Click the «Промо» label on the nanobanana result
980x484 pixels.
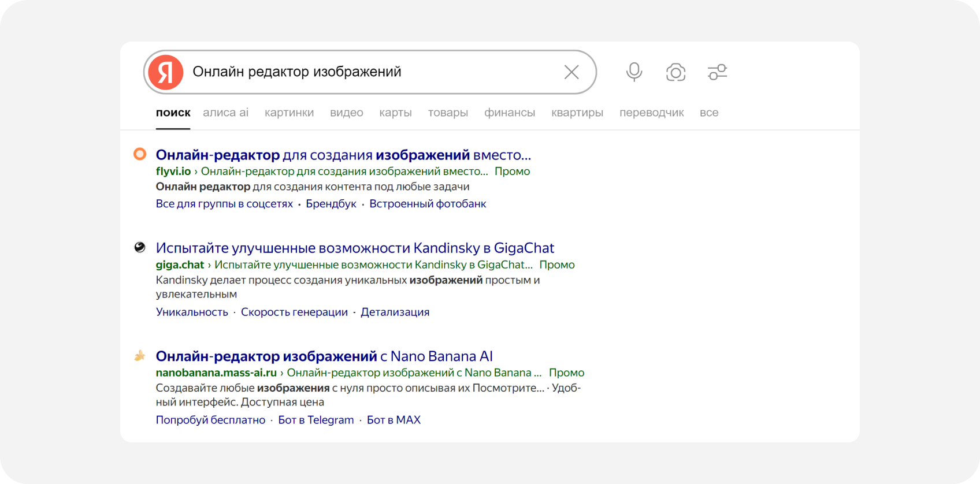pos(566,373)
